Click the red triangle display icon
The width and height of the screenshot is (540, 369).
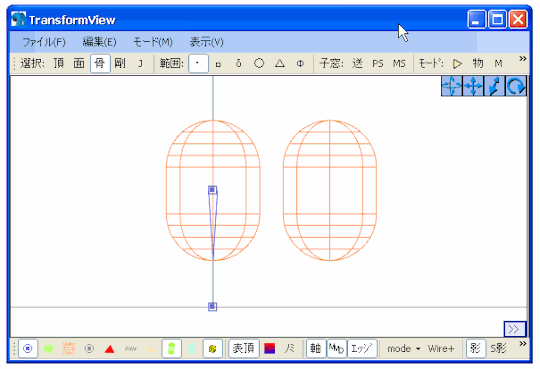tap(110, 349)
